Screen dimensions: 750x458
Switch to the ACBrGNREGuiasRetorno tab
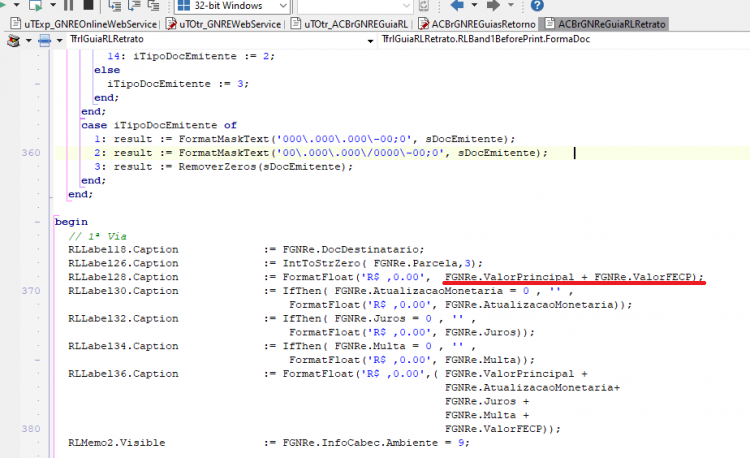477,24
